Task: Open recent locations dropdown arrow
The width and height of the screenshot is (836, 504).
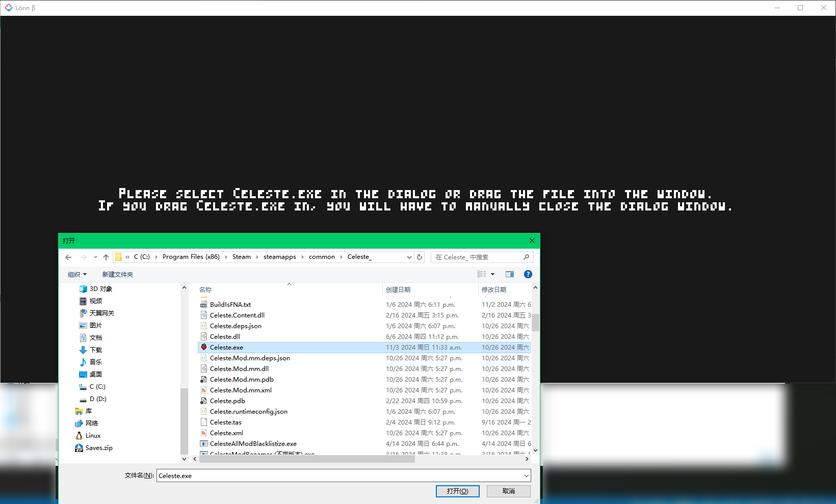Action: pyautogui.click(x=95, y=257)
